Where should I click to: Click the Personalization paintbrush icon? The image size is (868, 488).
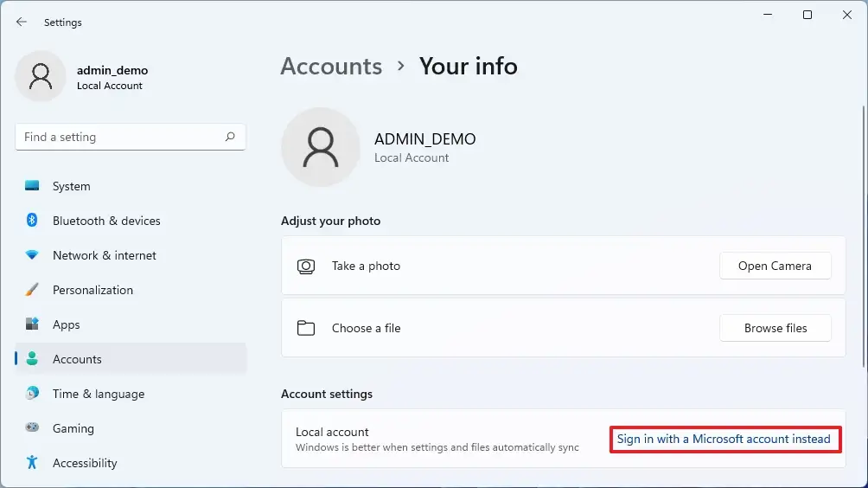pyautogui.click(x=32, y=289)
